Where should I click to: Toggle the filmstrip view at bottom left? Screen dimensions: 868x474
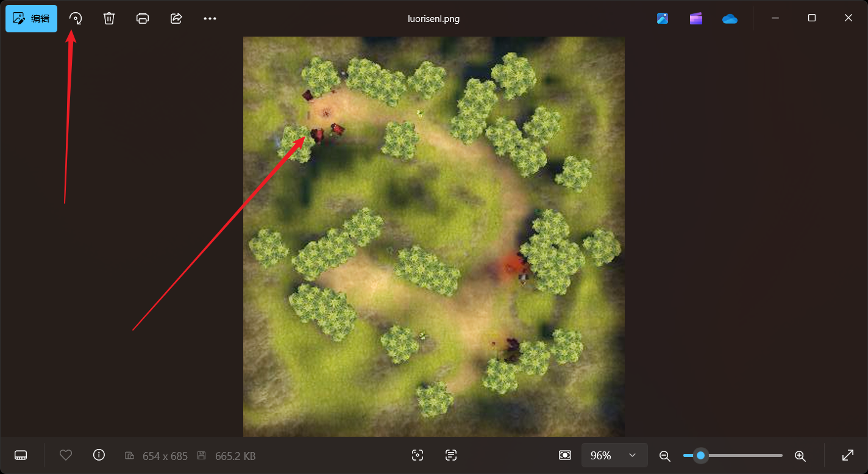point(21,455)
